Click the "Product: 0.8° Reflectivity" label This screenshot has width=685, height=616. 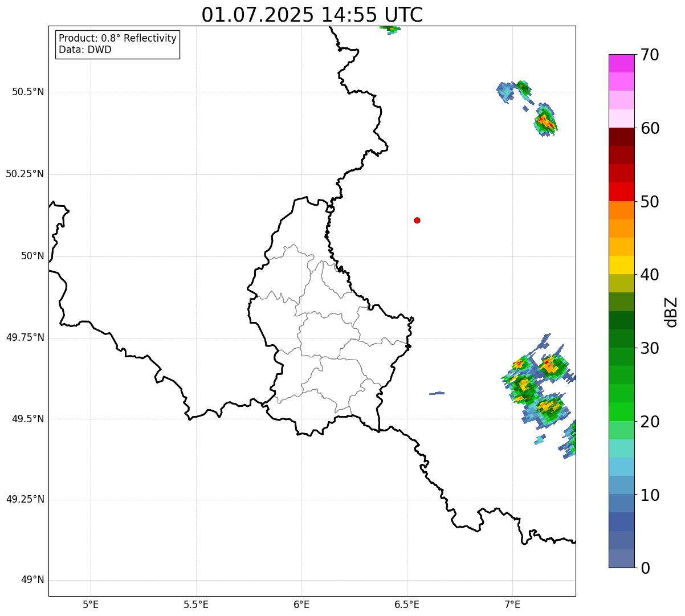118,38
